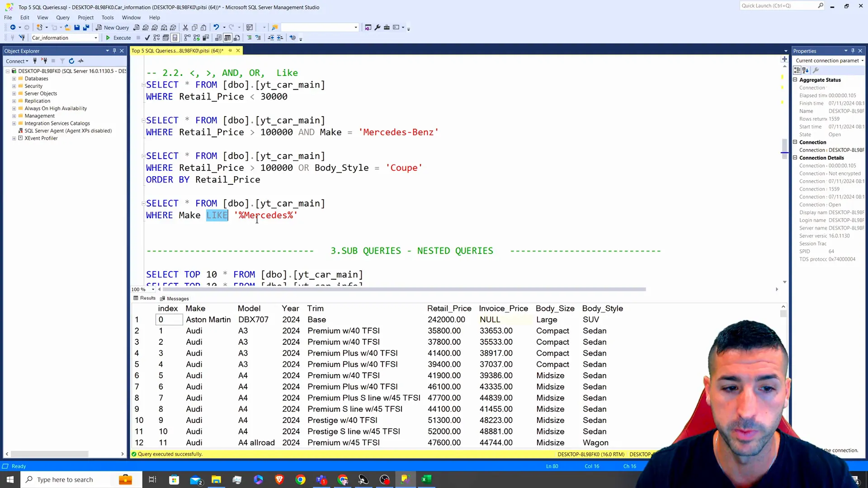Click Alphabetical sort icon in Properties
Screen dimensions: 868x488
(806, 70)
